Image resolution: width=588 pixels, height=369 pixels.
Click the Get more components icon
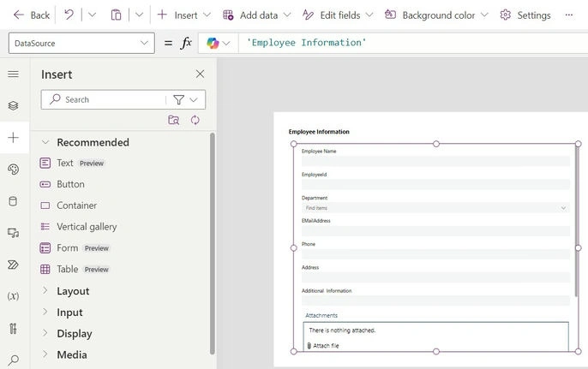174,120
